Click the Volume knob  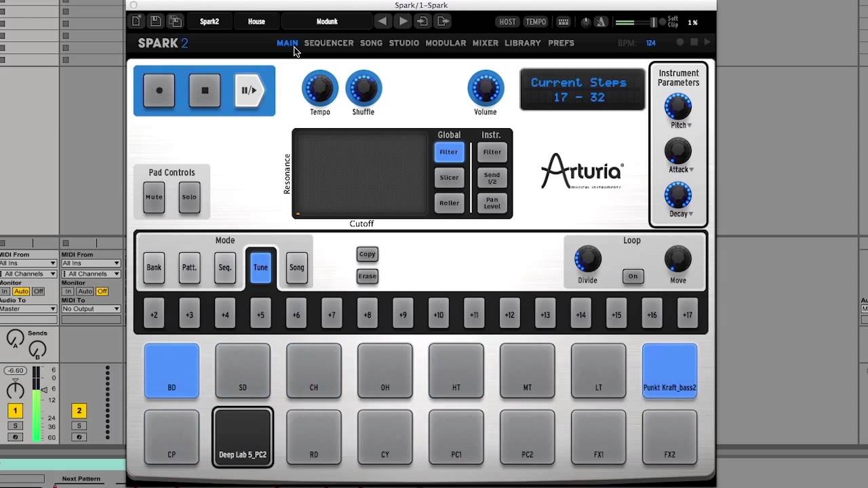(486, 88)
